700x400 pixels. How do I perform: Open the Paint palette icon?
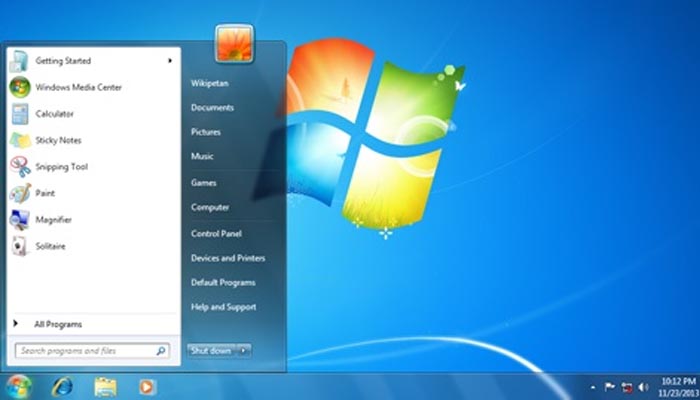[x=20, y=193]
